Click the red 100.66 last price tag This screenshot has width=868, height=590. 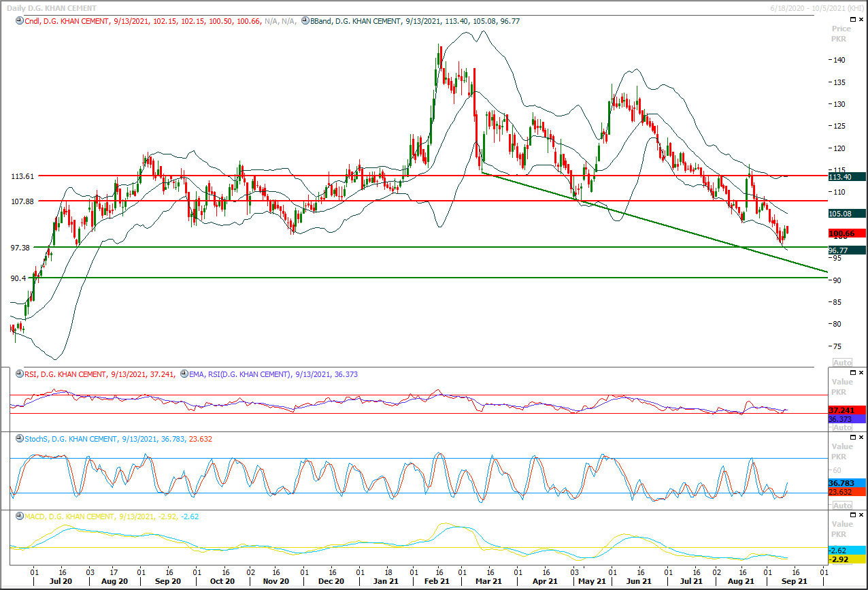(847, 233)
